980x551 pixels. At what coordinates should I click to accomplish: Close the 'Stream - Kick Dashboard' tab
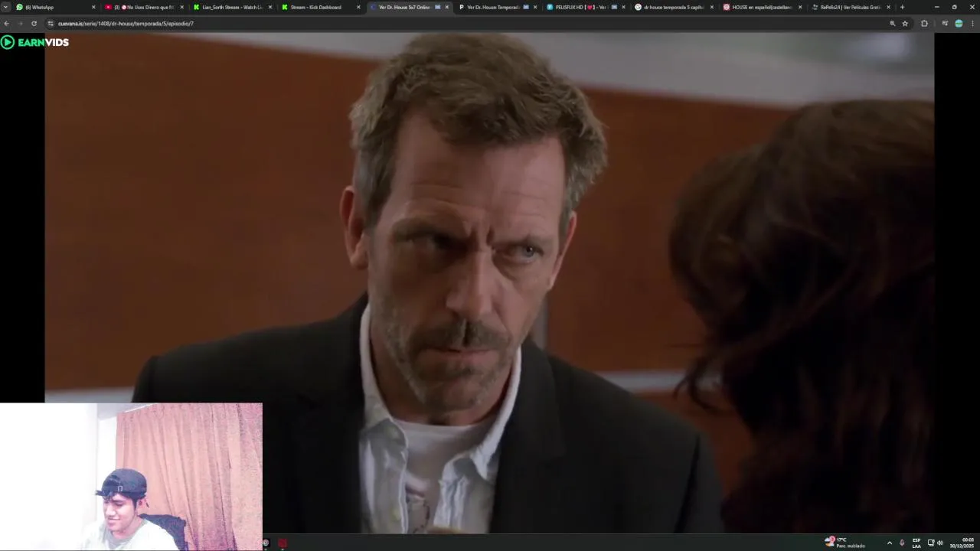coord(358,7)
